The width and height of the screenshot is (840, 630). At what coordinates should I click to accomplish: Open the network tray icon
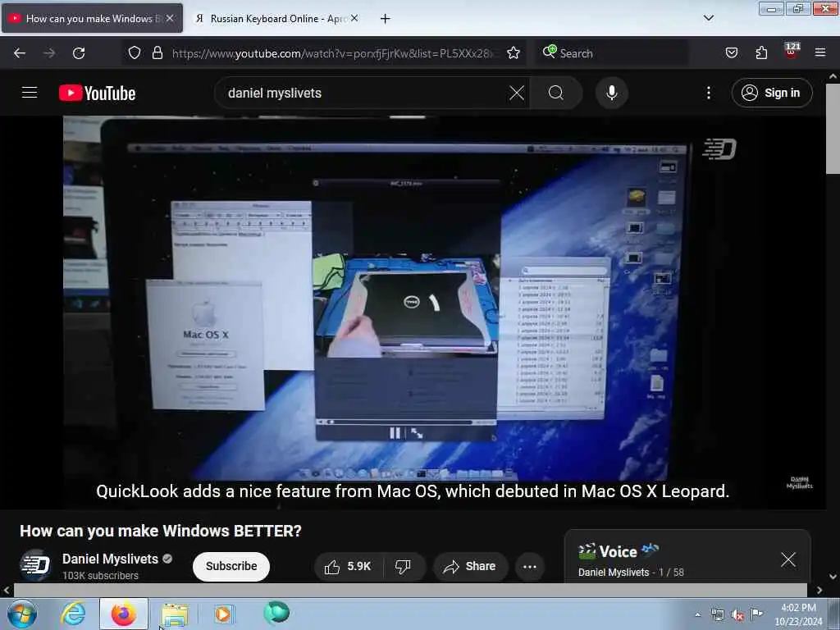[x=717, y=615]
